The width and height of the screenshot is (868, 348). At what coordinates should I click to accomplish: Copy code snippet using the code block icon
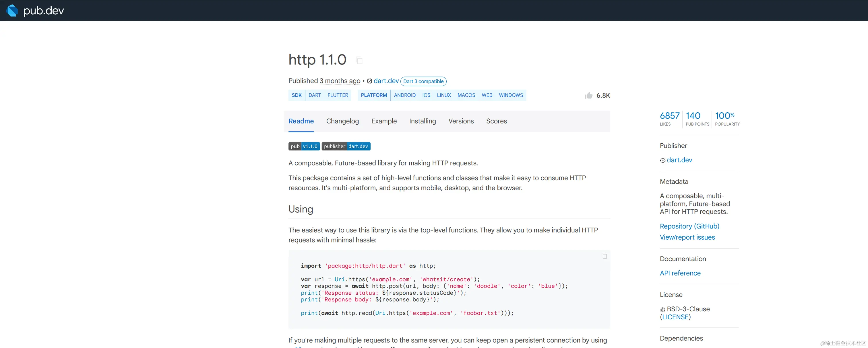click(x=604, y=256)
